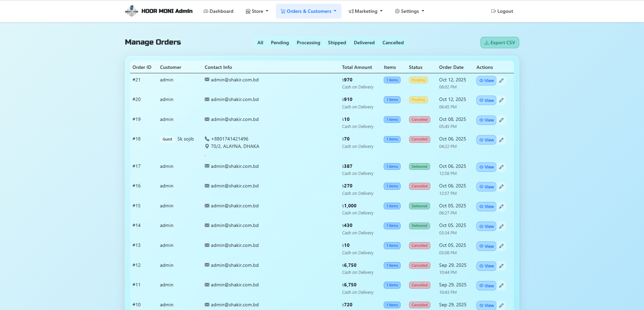
Task: Edit order #19 via pencil icon
Action: click(x=501, y=120)
